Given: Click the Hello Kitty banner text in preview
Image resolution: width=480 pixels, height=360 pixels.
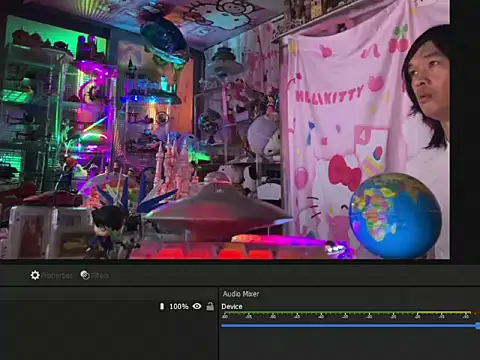Looking at the screenshot, I should pyautogui.click(x=329, y=94).
